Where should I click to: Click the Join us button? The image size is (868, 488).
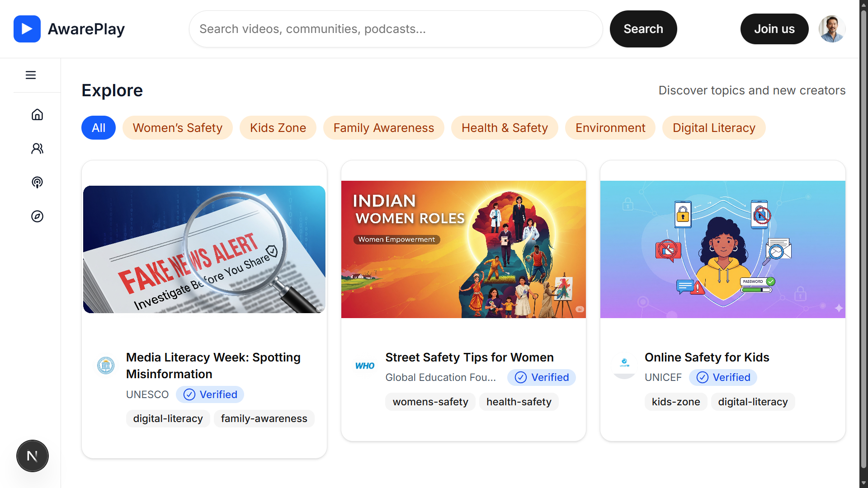click(774, 29)
